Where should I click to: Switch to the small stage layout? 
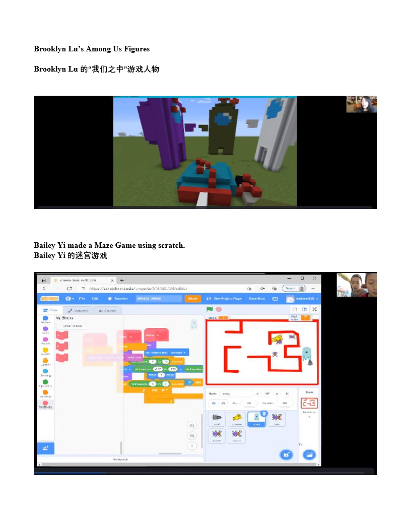[295, 309]
